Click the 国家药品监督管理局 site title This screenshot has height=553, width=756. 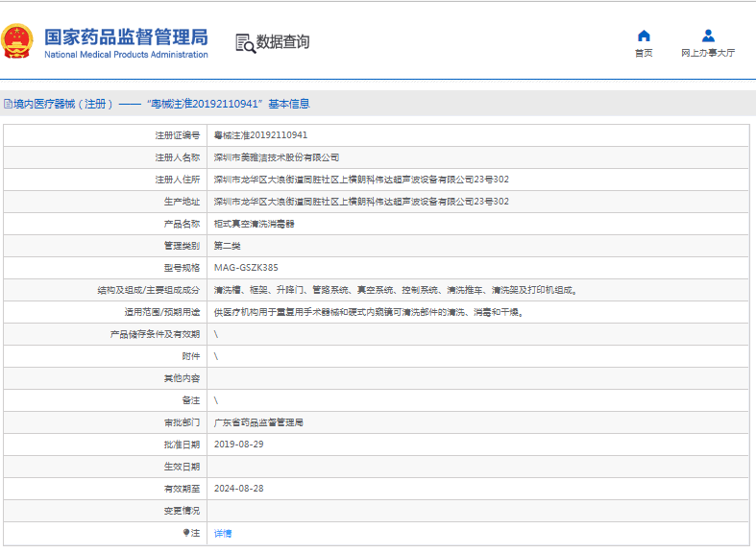pos(126,36)
